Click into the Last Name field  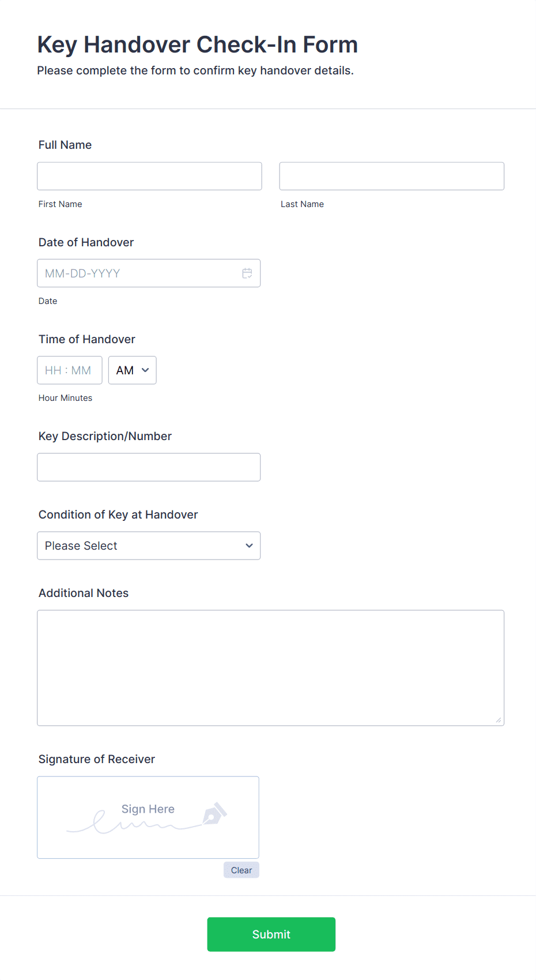click(x=391, y=177)
